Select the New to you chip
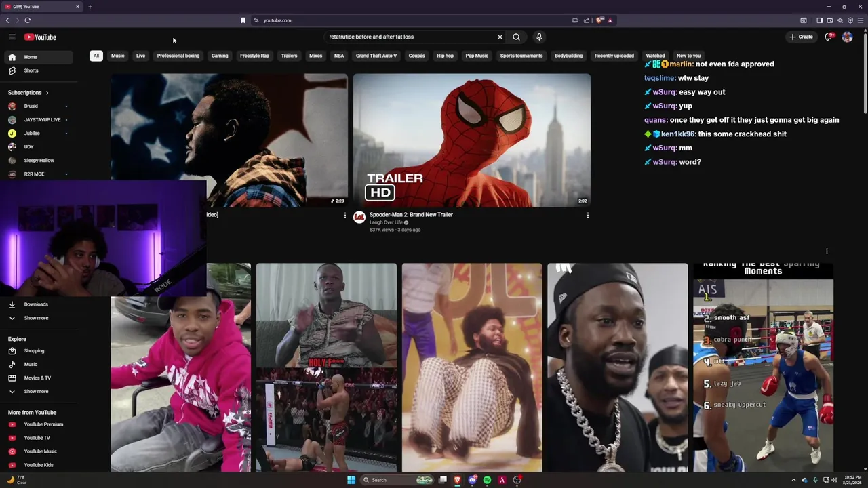868x488 pixels. 688,56
